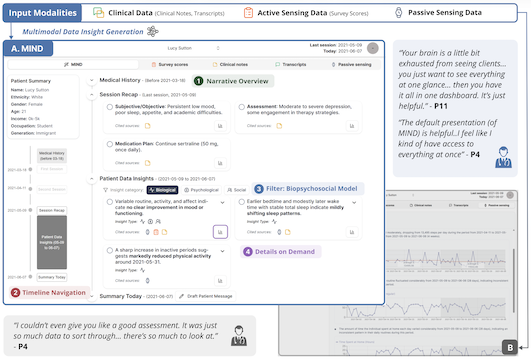Open the orange survey source on the Variable routine card
This screenshot has width=531, height=360.
tap(156, 232)
